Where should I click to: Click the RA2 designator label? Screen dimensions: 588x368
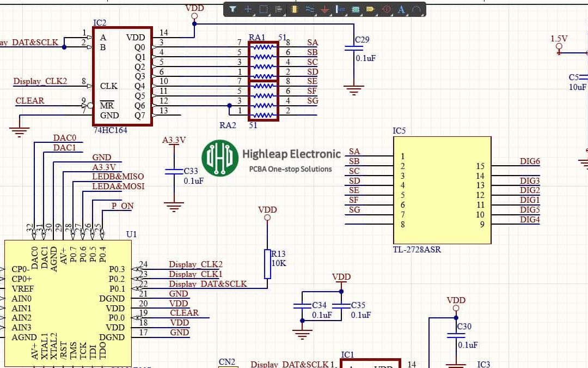tap(228, 125)
